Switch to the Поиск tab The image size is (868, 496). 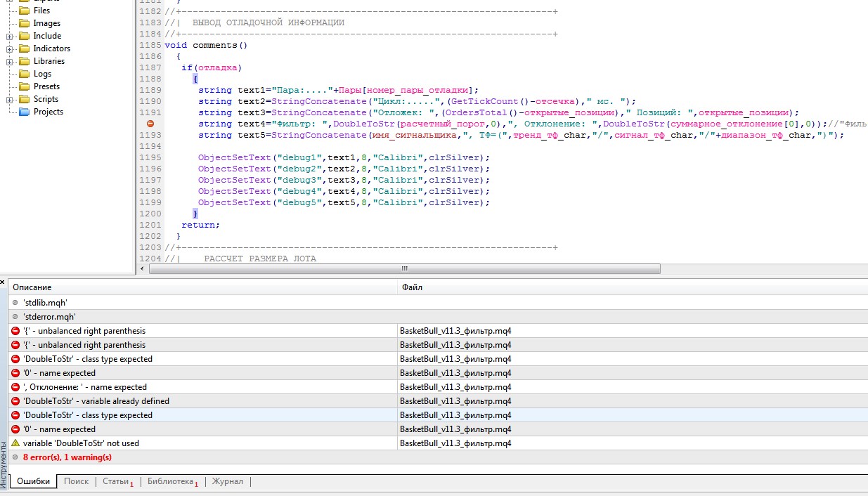click(x=76, y=481)
